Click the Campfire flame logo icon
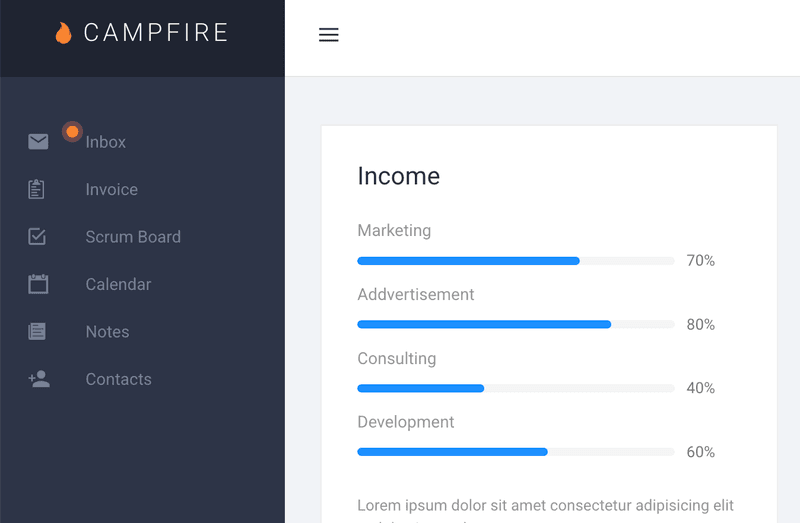800x523 pixels. 63,33
